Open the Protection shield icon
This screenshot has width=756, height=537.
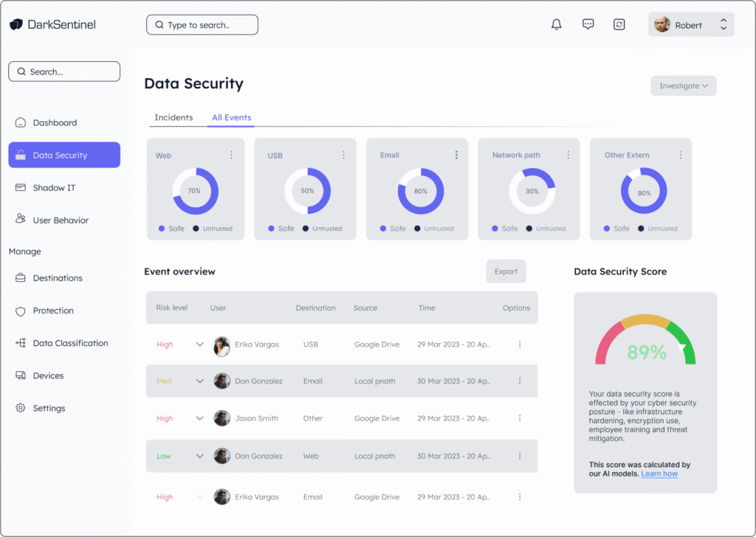tap(21, 311)
